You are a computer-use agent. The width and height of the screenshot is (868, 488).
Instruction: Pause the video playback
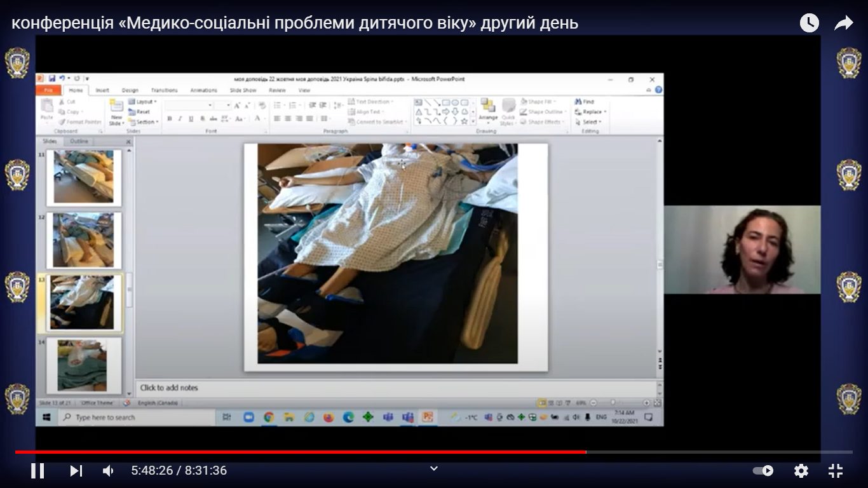coord(37,471)
